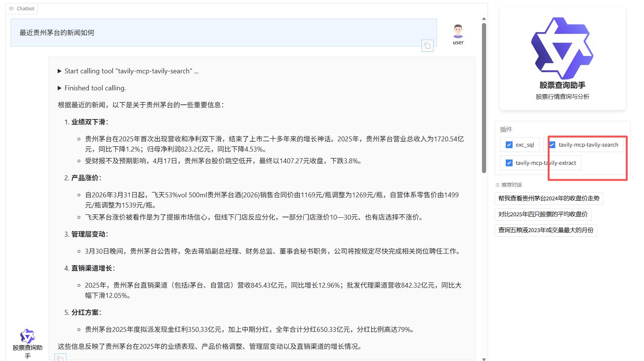Toggle the tavily-mcp-tavily-search plugin checkbox

coord(552,145)
